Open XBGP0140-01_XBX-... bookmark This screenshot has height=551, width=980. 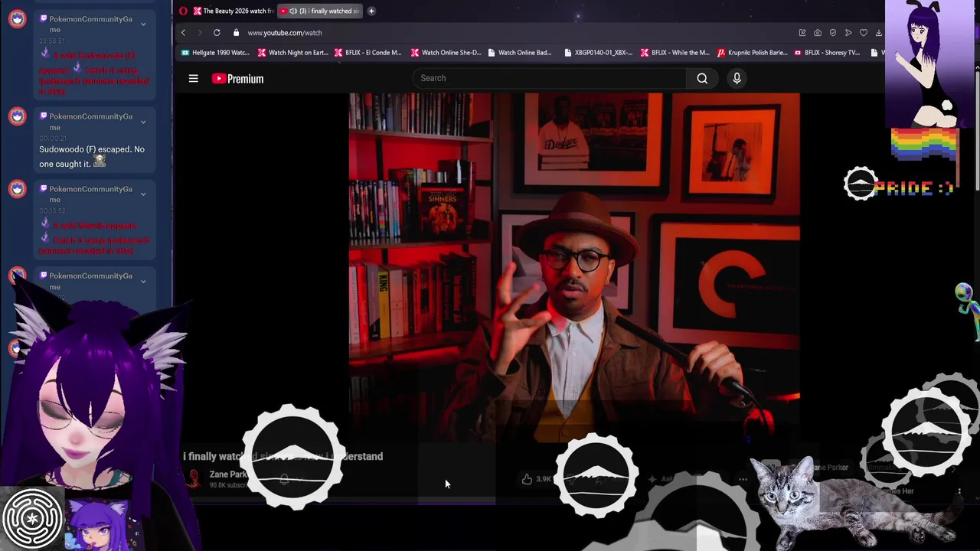click(x=598, y=53)
